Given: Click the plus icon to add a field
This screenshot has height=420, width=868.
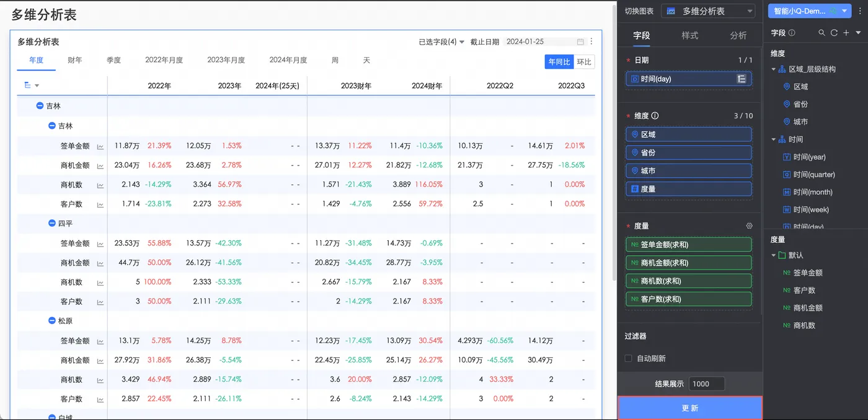Looking at the screenshot, I should [846, 33].
